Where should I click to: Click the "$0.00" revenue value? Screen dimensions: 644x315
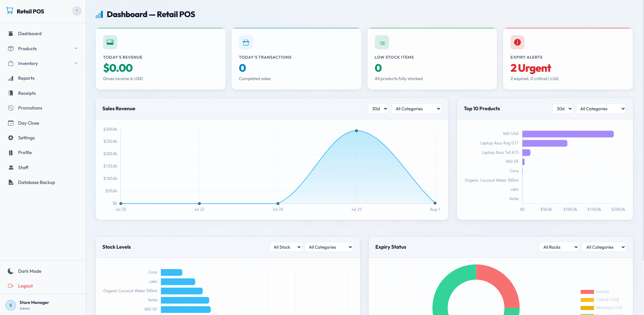click(118, 68)
